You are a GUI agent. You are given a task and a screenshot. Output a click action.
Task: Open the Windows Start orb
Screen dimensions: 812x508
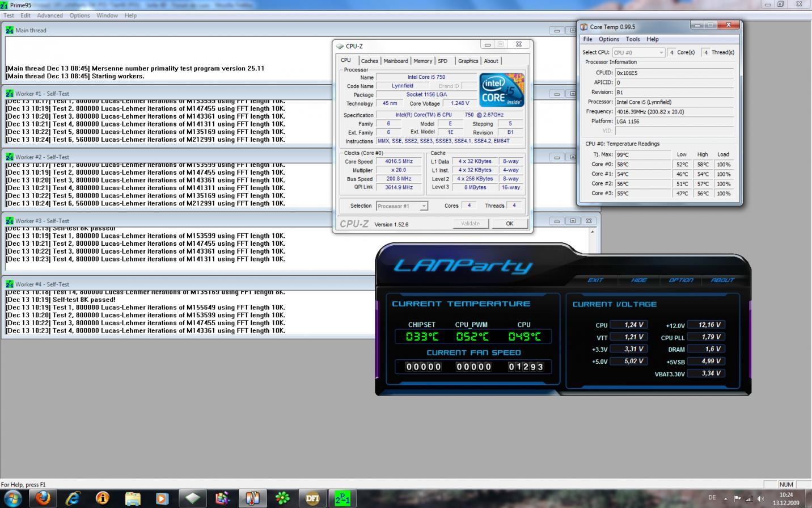click(12, 498)
